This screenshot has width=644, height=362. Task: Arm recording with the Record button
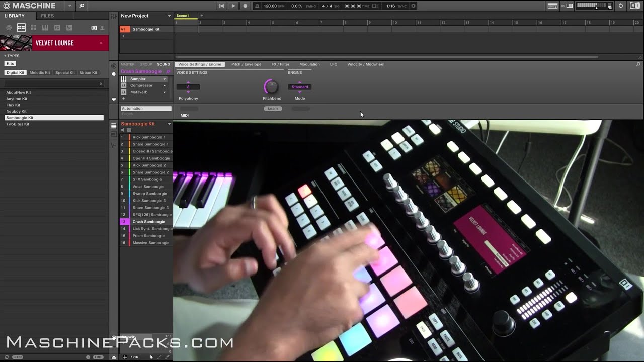click(245, 6)
